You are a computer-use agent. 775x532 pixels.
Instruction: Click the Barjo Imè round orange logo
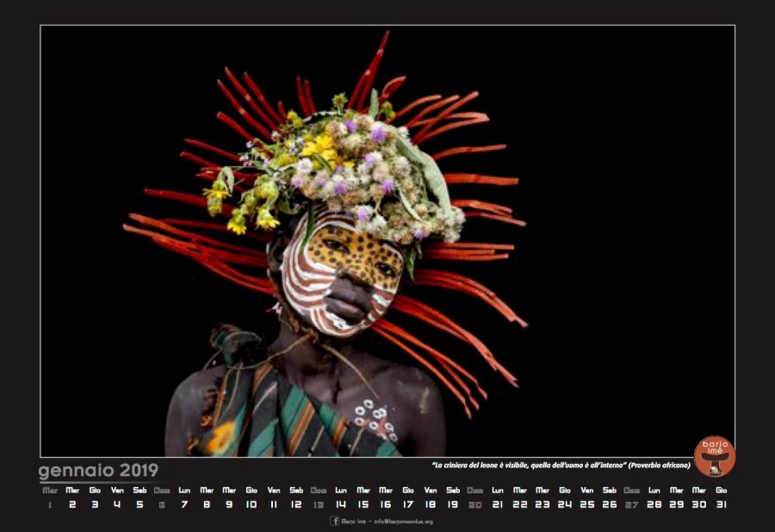click(715, 456)
